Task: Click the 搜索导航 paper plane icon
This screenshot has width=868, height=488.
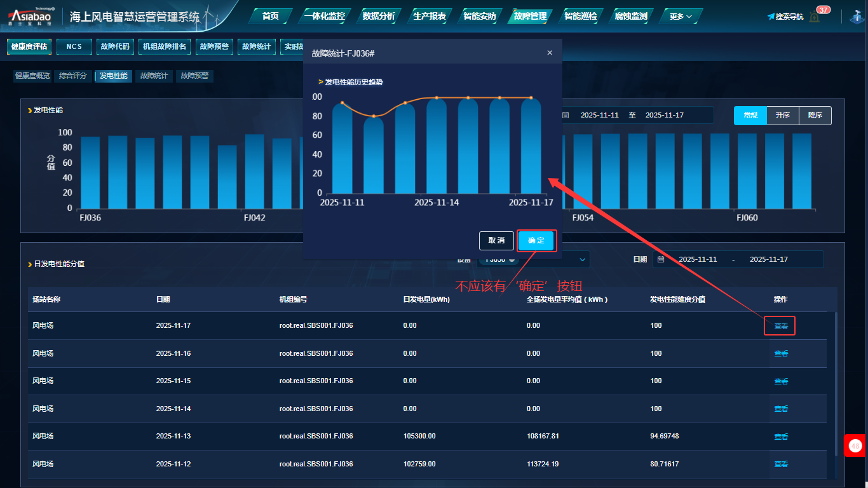Action: pos(771,17)
